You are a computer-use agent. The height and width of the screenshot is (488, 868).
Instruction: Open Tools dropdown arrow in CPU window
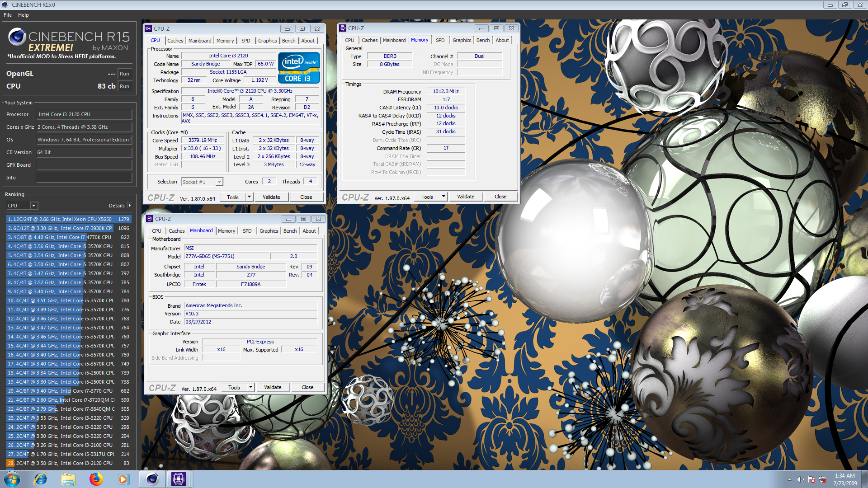(x=249, y=197)
